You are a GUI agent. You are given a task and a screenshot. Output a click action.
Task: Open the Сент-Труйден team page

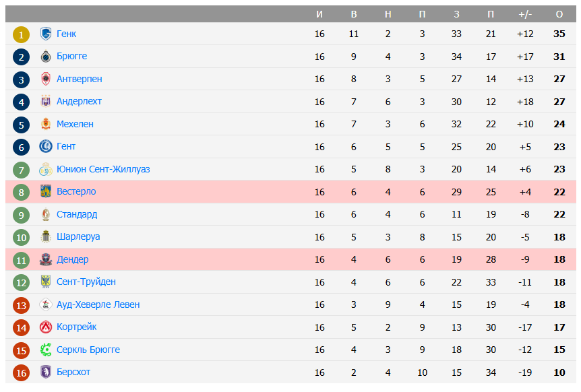(88, 282)
